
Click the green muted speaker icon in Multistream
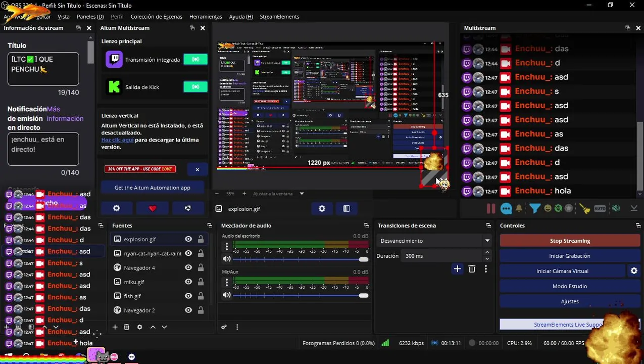[x=616, y=208]
